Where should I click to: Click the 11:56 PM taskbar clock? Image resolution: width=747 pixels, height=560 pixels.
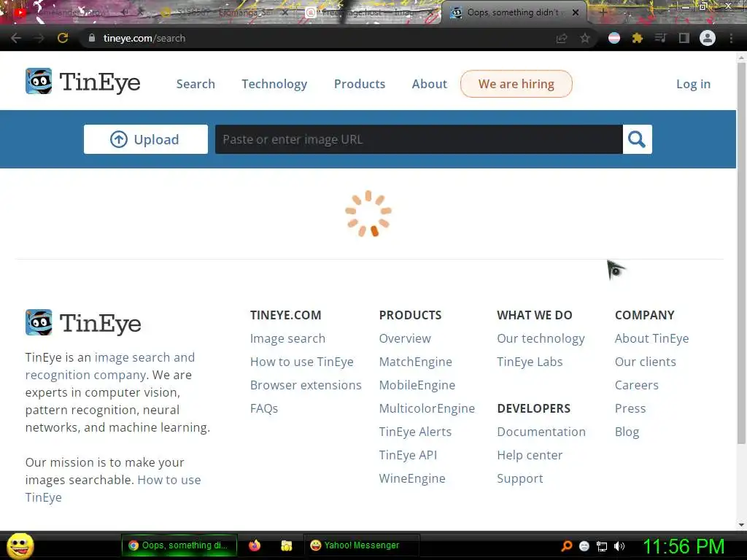click(x=684, y=546)
